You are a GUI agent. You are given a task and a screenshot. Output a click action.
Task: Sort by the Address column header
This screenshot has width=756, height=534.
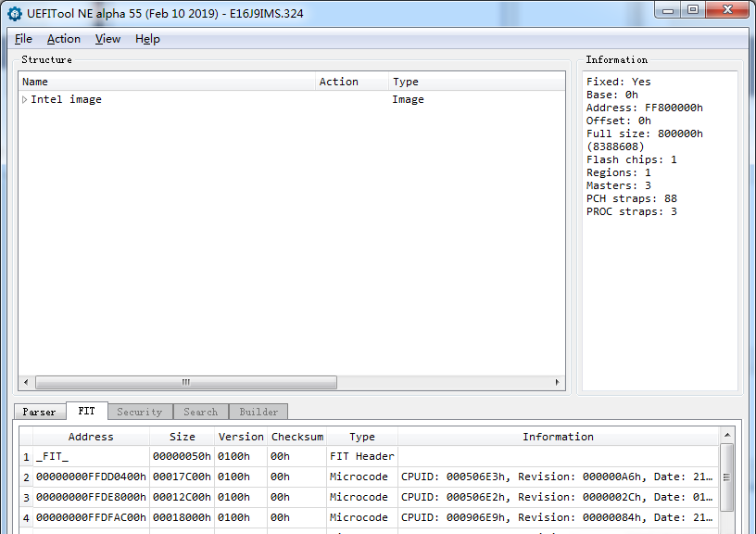coord(91,437)
